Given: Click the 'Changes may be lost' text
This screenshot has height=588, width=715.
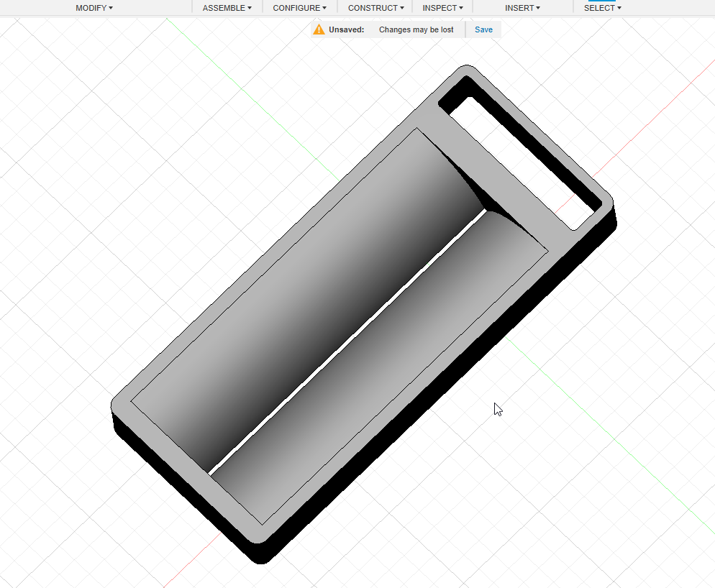Looking at the screenshot, I should pyautogui.click(x=416, y=29).
